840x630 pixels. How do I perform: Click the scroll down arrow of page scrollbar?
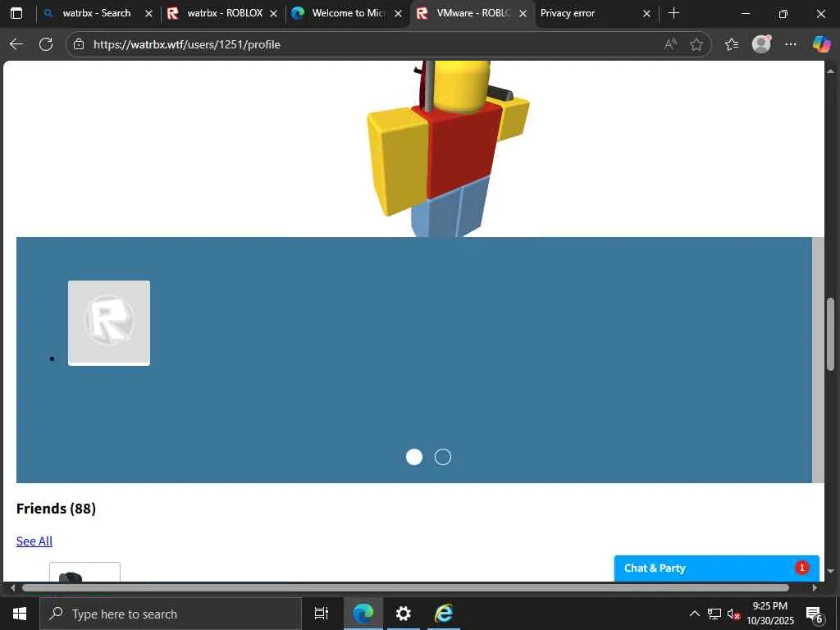point(830,572)
